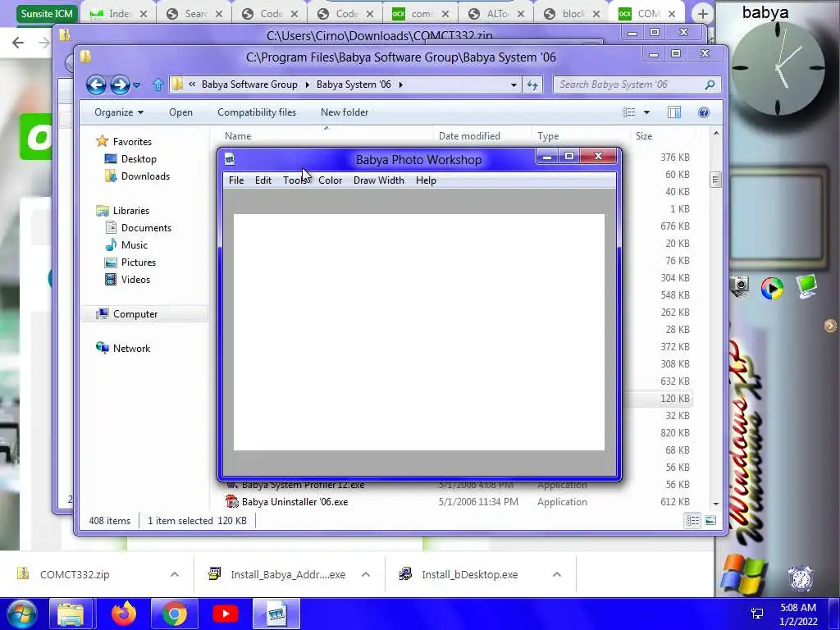Image resolution: width=840 pixels, height=630 pixels.
Task: Click Compatibility files button
Action: coord(257,112)
